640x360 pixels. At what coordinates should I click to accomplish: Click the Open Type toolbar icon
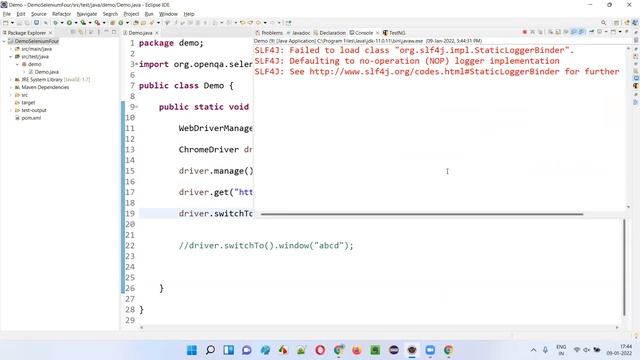pos(136,23)
